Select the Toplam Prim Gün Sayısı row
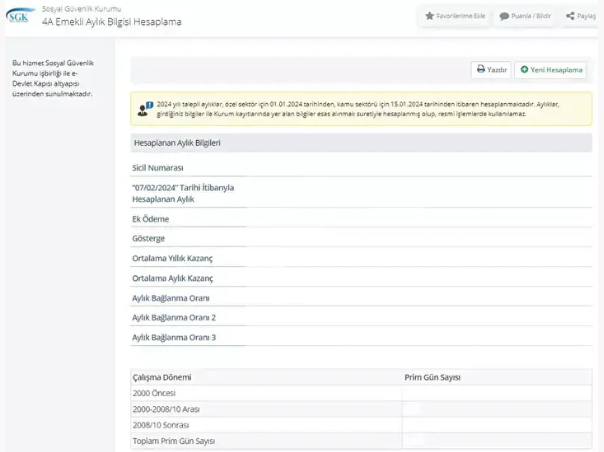The height and width of the screenshot is (452, 604). [x=174, y=440]
